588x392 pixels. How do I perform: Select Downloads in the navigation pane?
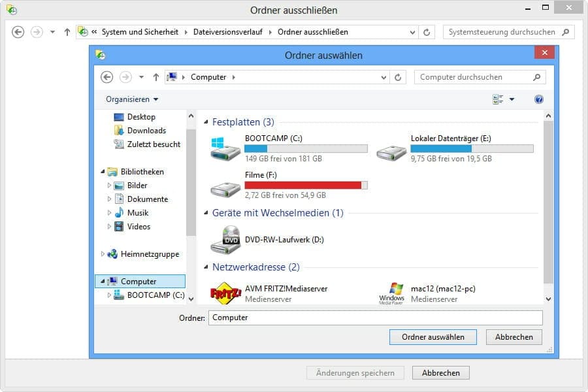pyautogui.click(x=146, y=131)
